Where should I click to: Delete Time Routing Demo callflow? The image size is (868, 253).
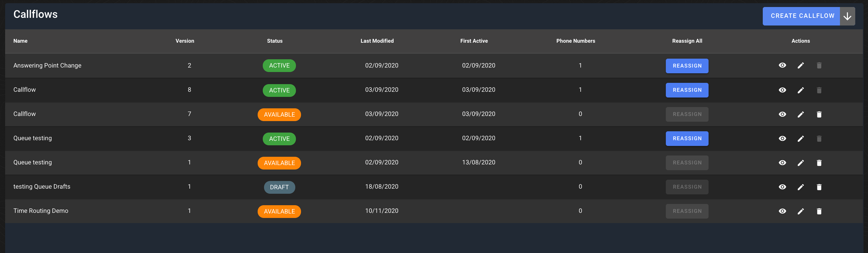(x=819, y=211)
